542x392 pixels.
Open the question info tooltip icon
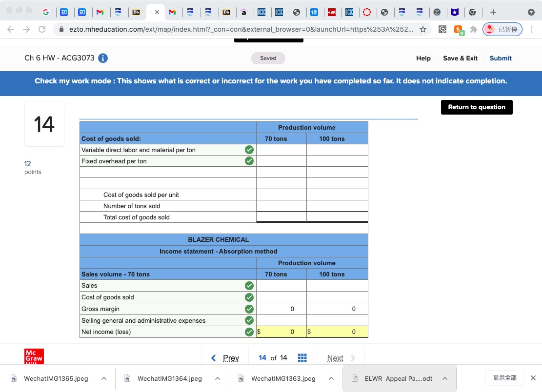pos(102,58)
